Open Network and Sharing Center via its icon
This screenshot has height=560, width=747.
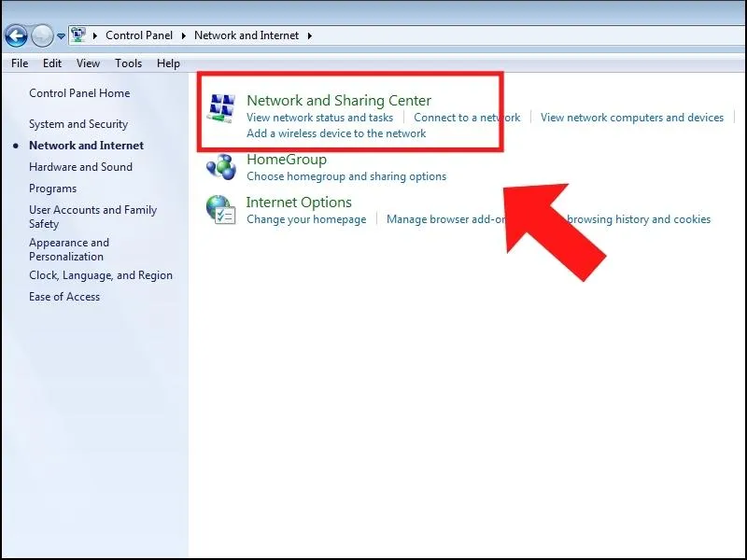[x=221, y=105]
